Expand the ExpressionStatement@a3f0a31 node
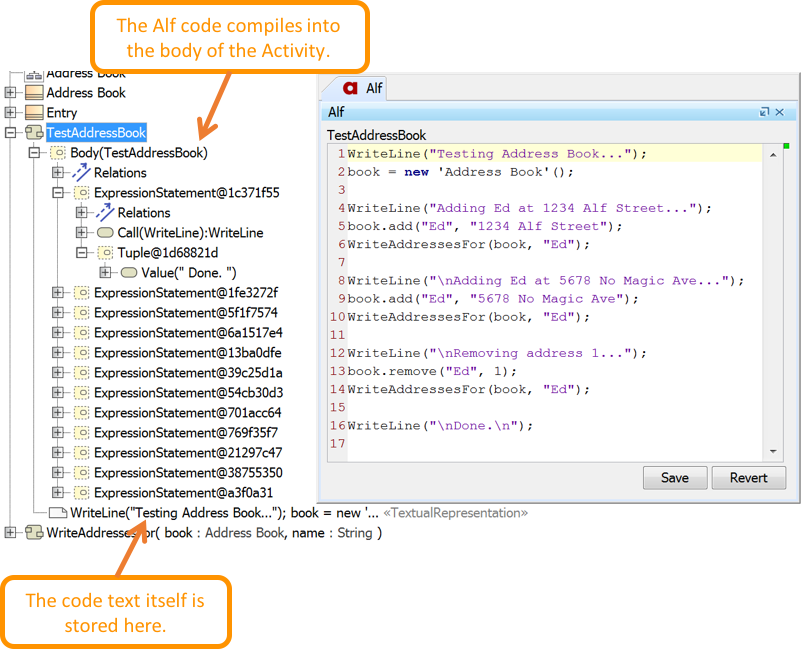This screenshot has width=802, height=650. tap(58, 492)
